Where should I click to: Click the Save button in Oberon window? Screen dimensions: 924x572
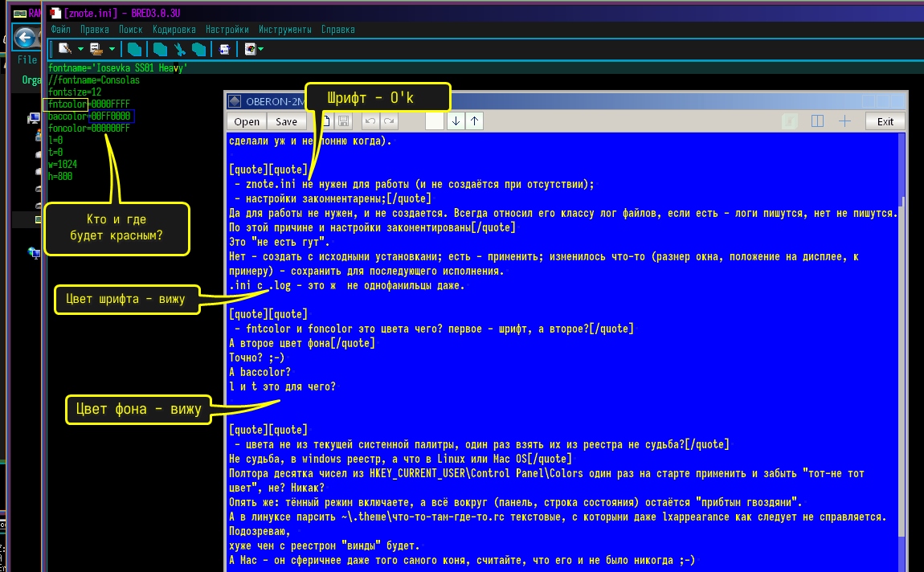286,121
